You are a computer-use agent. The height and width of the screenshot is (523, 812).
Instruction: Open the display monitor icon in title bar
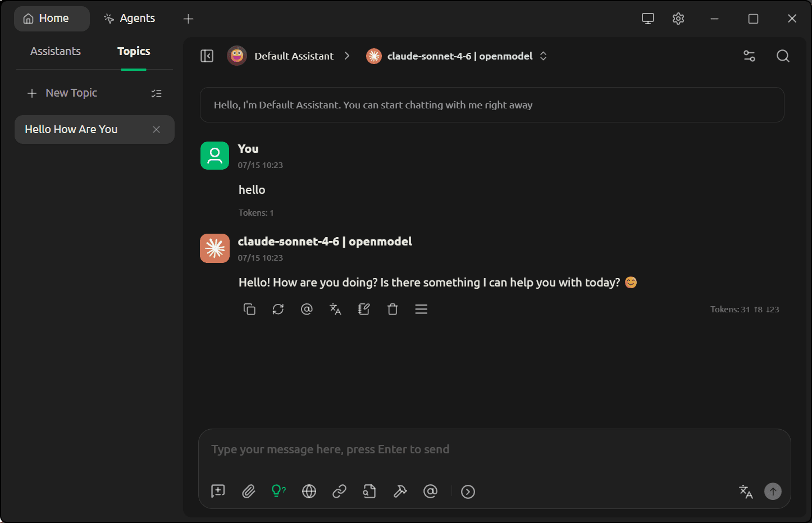(648, 19)
